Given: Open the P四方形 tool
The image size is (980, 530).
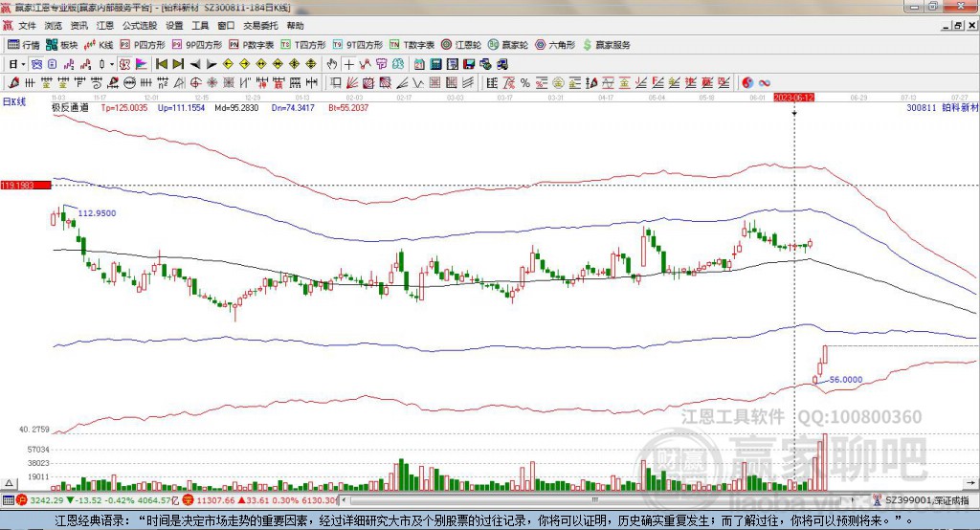Looking at the screenshot, I should [143, 45].
